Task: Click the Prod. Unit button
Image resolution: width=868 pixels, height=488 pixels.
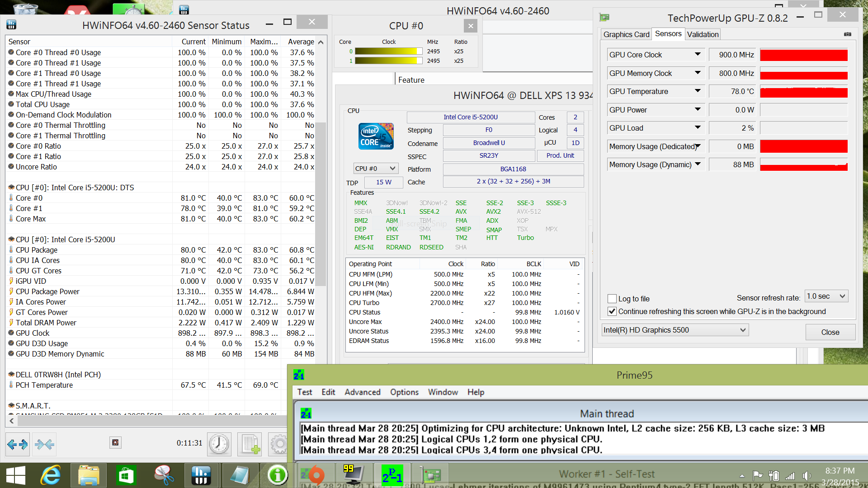Action: pyautogui.click(x=560, y=155)
